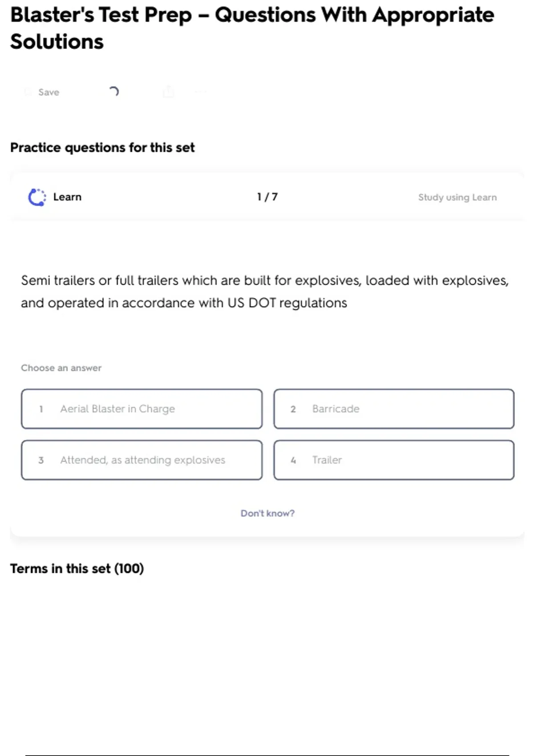Screen dimensions: 534x756
Task: Click the bookmark icon beside Save
Action: [x=28, y=92]
